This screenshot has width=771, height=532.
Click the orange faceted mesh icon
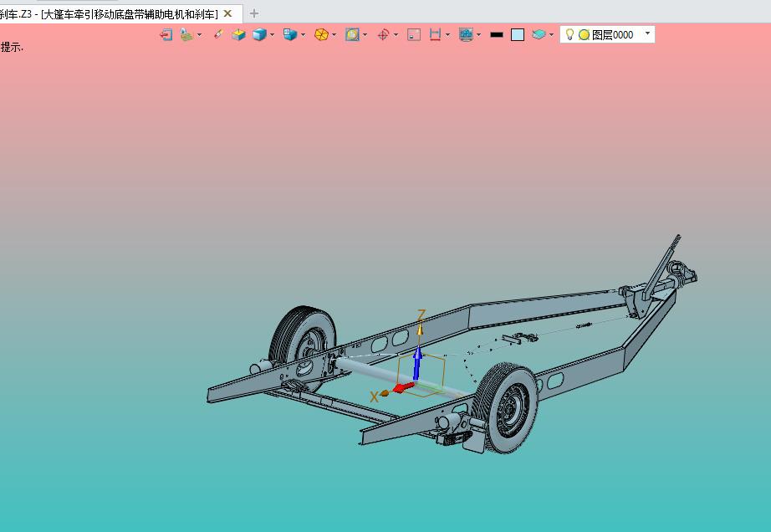coord(321,34)
